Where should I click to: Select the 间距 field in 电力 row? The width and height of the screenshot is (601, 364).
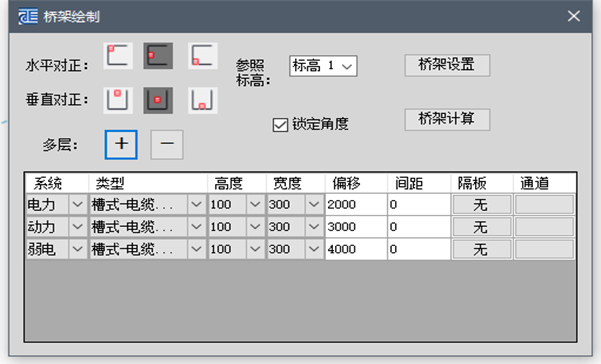(419, 205)
